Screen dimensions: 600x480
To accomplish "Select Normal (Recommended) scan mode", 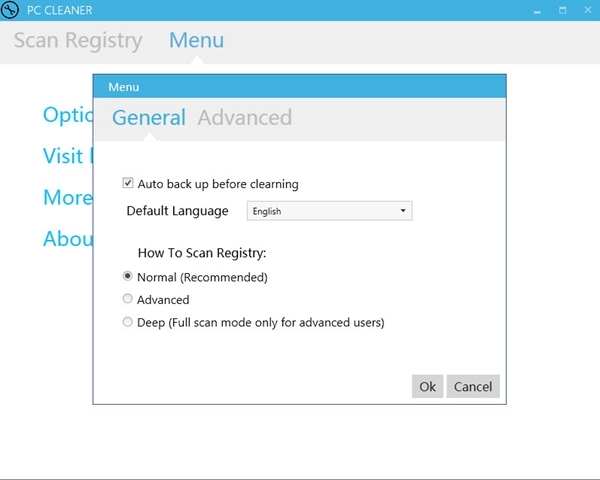I will pos(127,276).
